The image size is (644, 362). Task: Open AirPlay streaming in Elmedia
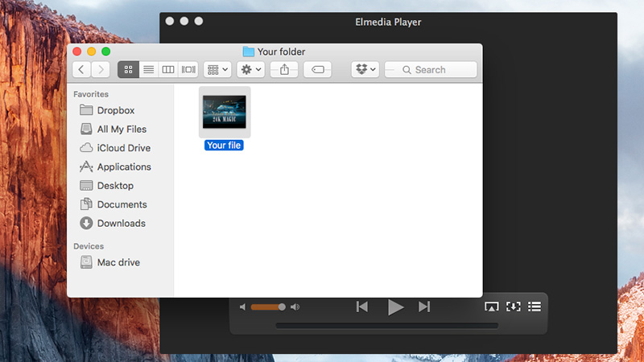(491, 307)
